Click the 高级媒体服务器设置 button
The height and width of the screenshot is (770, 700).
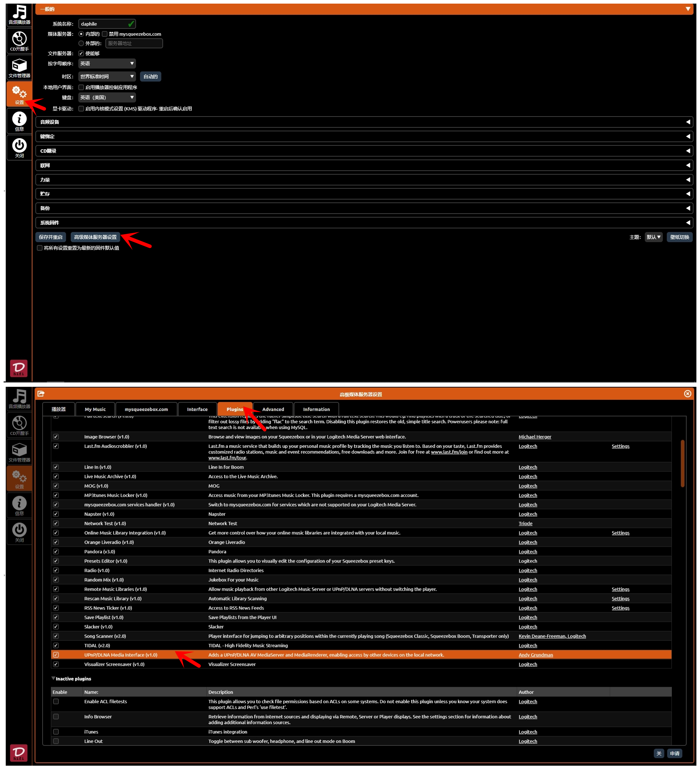96,237
